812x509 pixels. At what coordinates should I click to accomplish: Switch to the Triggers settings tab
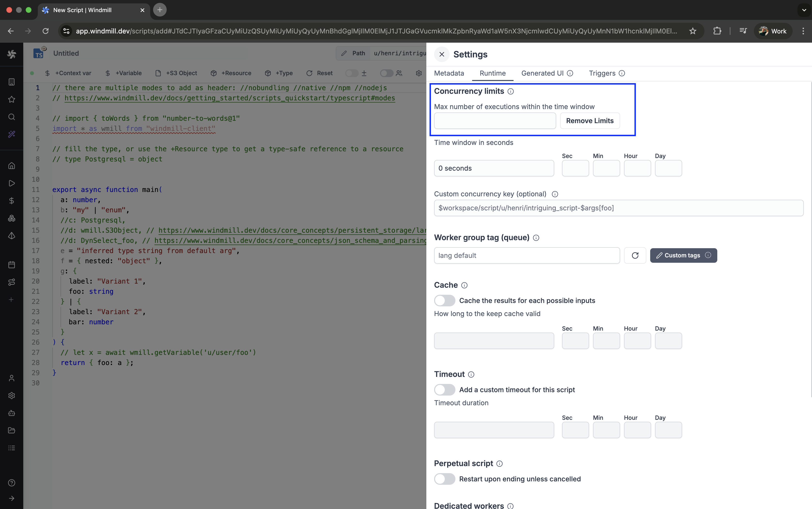coord(602,73)
